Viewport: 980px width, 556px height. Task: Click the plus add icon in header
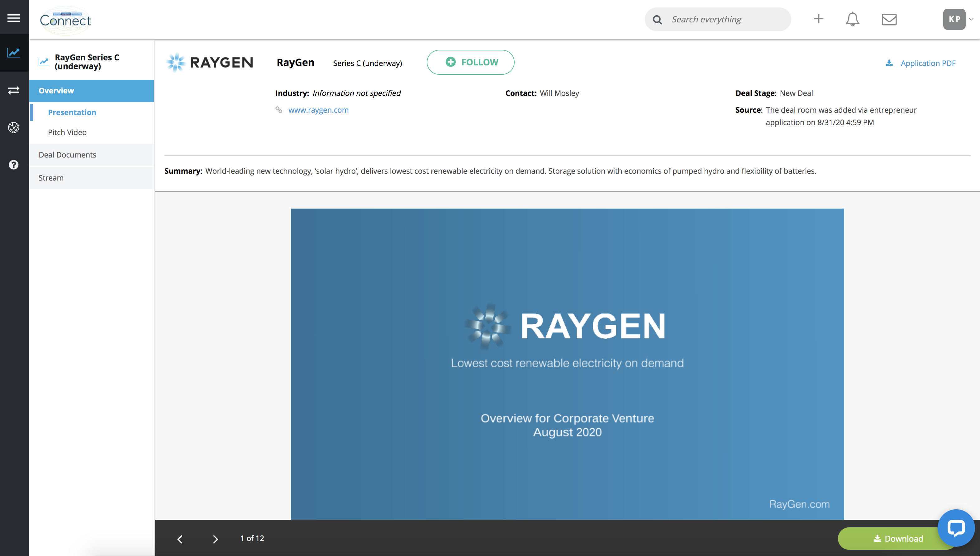click(818, 19)
